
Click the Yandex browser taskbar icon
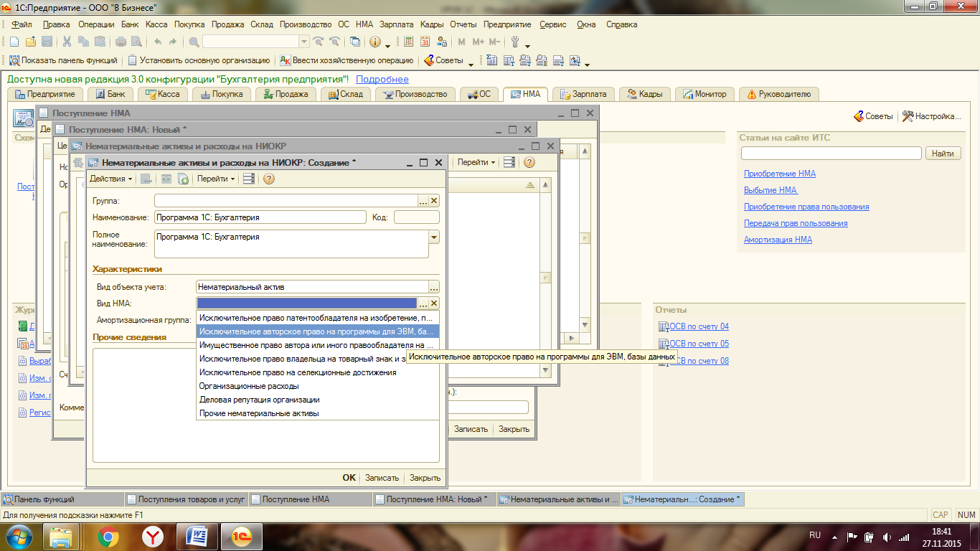(x=152, y=536)
